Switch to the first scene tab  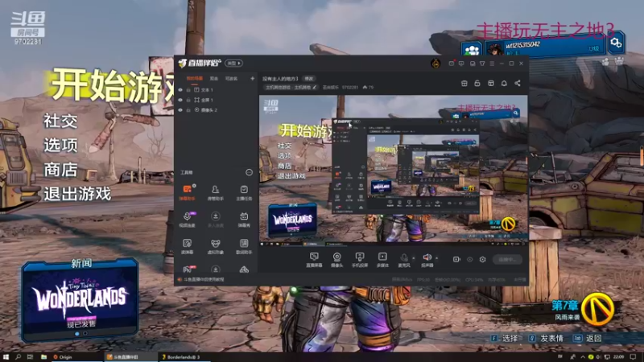click(194, 78)
